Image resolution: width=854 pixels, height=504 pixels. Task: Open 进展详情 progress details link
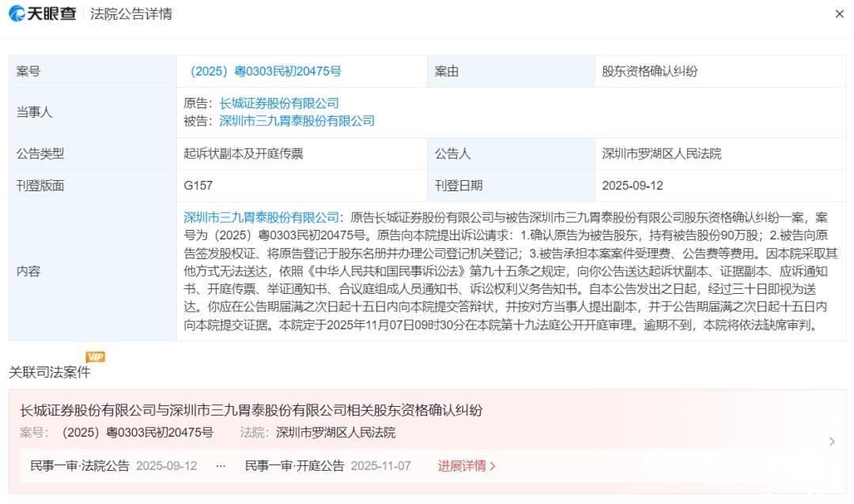467,465
